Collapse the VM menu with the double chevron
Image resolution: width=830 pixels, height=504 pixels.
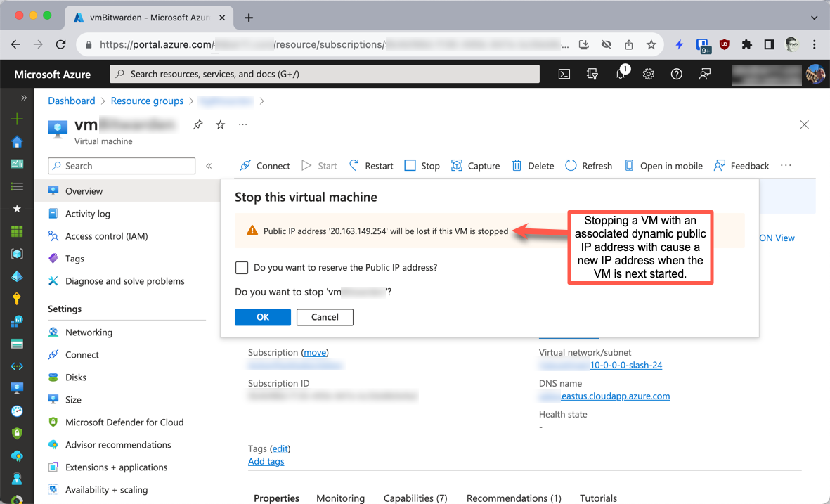click(209, 166)
